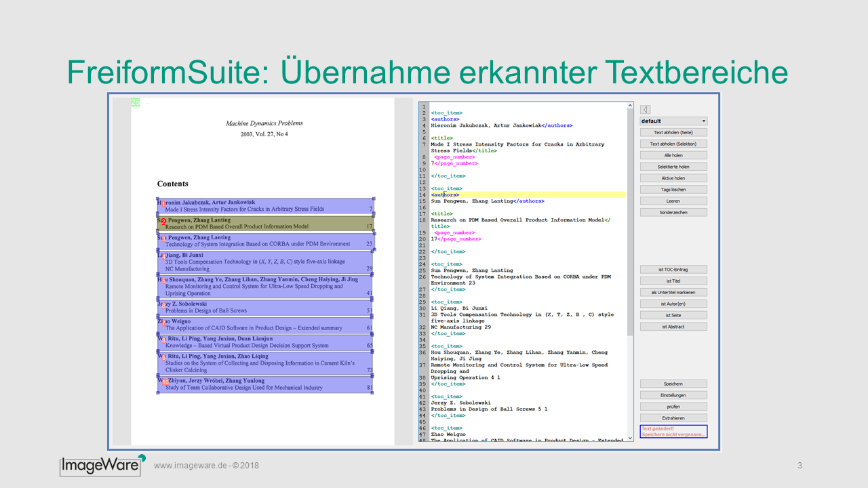
Task: Click the 'Alle holen' button
Action: coord(673,155)
